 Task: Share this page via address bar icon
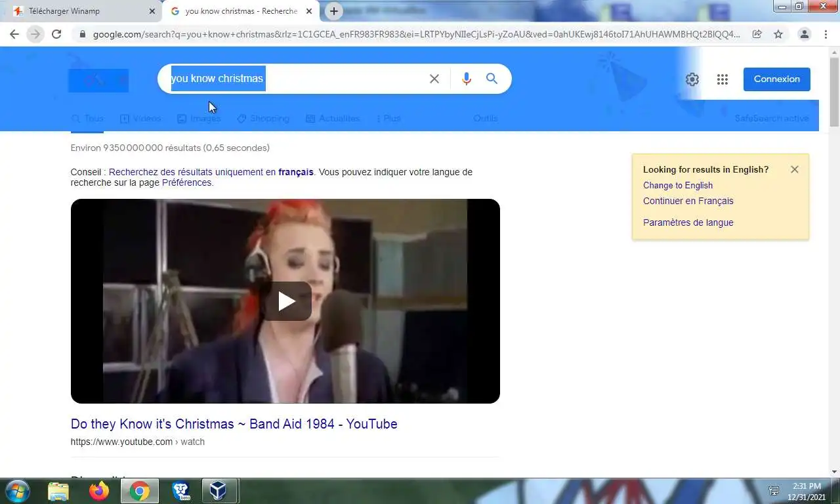[x=757, y=34]
